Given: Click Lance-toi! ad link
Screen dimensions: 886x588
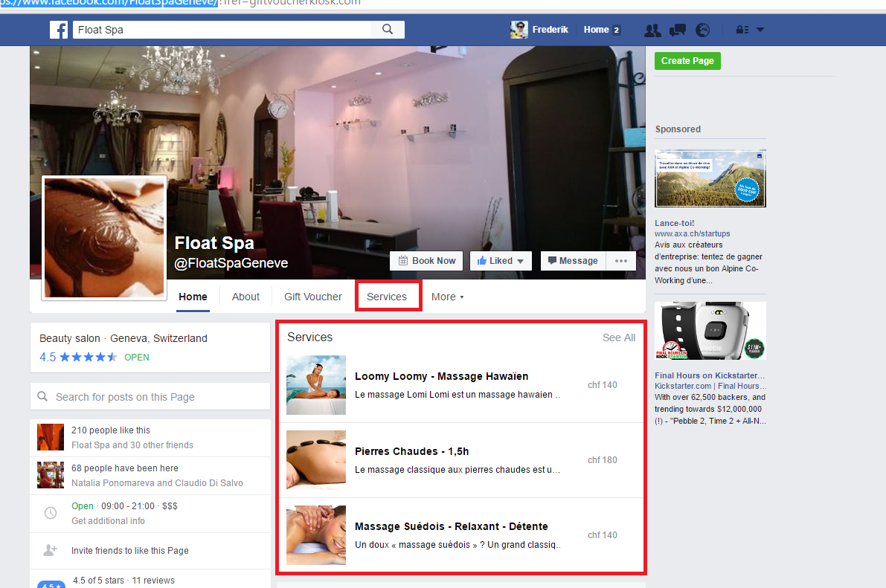Looking at the screenshot, I should pyautogui.click(x=674, y=223).
